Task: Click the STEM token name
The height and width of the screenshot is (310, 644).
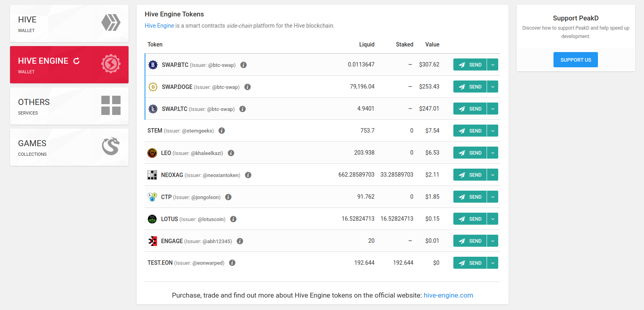Action: [155, 131]
